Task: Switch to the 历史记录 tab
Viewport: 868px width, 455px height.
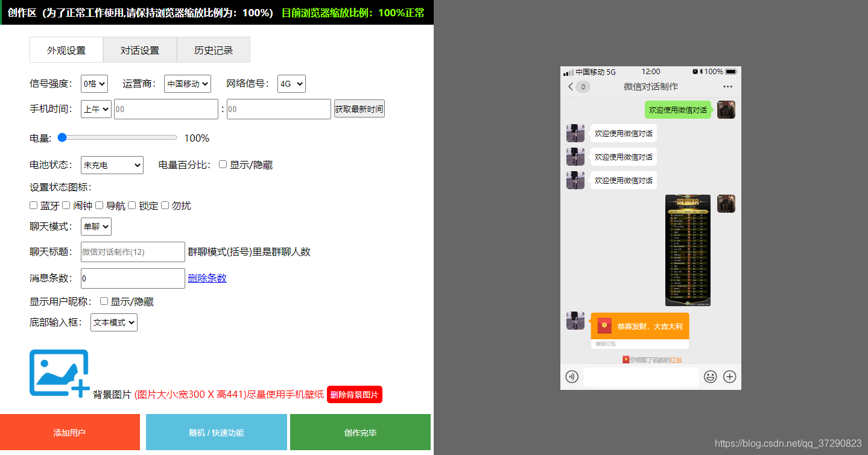Action: coord(214,50)
